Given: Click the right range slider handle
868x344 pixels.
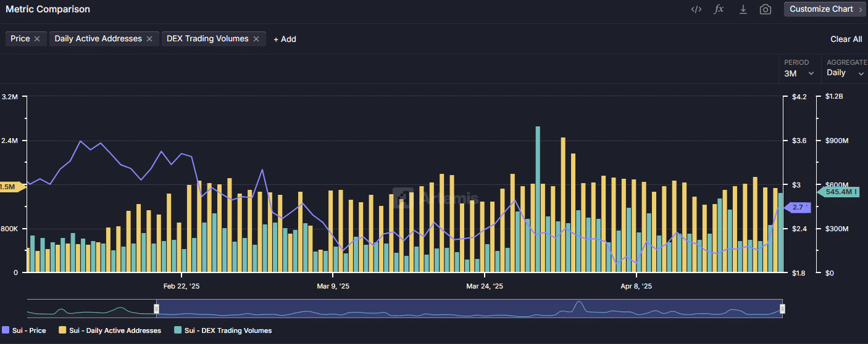Looking at the screenshot, I should (x=782, y=308).
